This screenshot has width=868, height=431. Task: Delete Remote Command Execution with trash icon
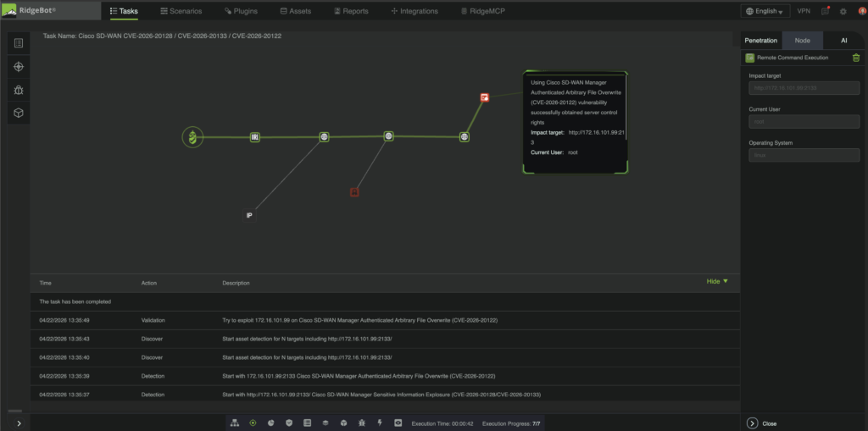(x=856, y=58)
